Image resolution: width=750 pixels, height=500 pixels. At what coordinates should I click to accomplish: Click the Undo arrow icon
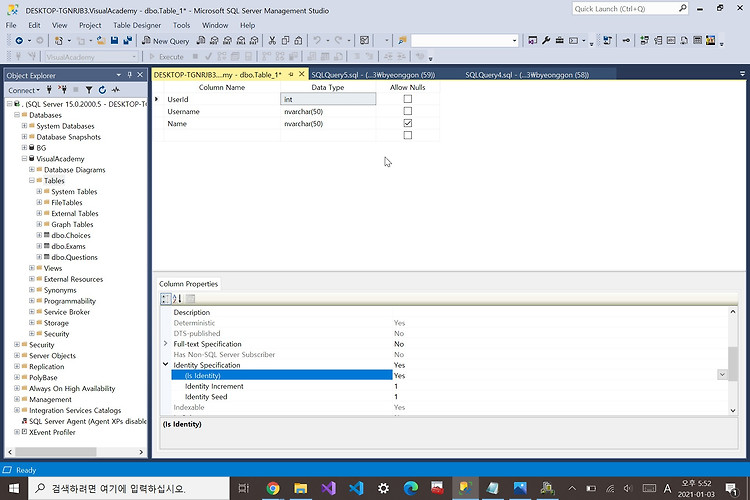click(317, 41)
